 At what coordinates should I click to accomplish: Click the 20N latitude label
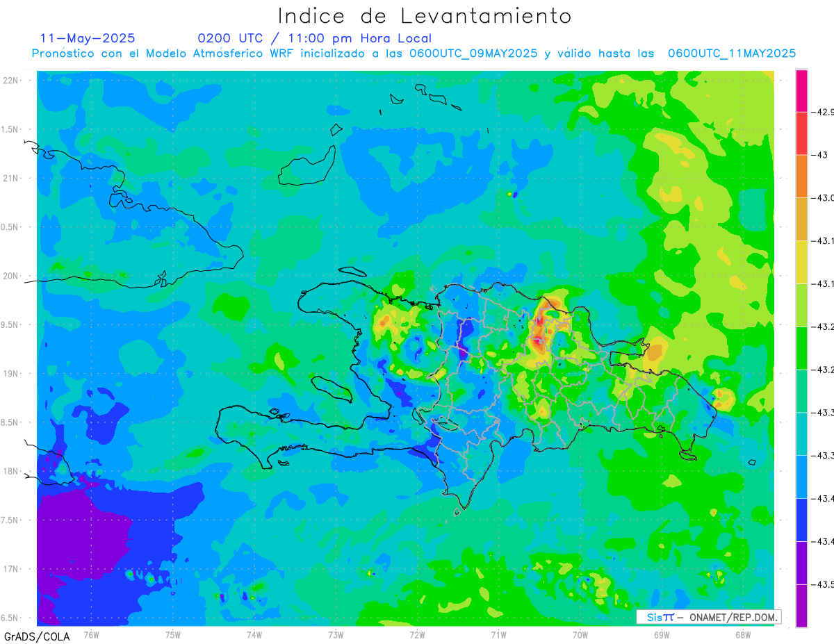[10, 276]
